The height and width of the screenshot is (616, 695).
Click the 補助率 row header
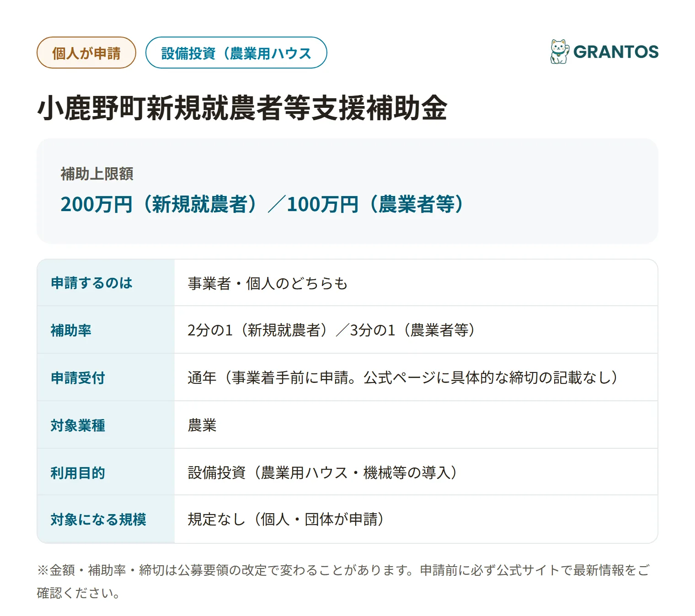[106, 330]
